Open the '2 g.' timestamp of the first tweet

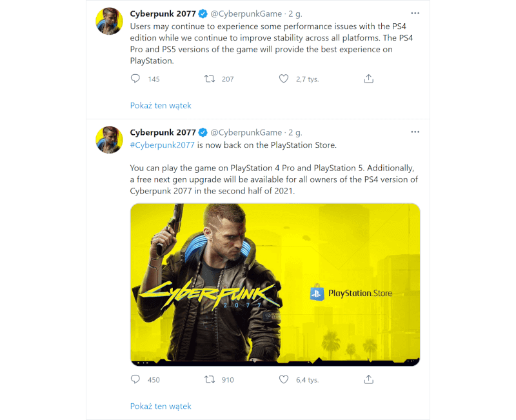295,12
